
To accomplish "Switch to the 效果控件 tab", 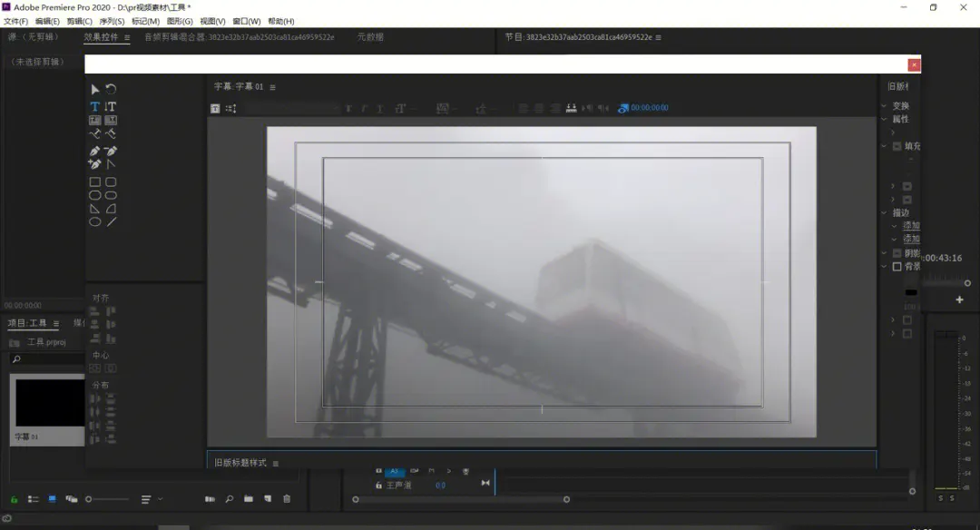I will click(101, 37).
